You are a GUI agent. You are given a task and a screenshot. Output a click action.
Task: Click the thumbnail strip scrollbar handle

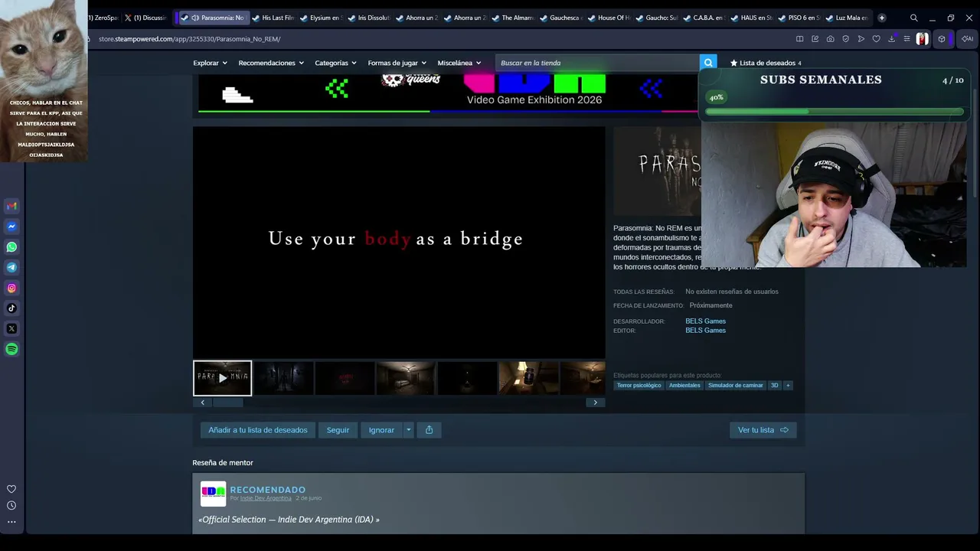tap(229, 403)
